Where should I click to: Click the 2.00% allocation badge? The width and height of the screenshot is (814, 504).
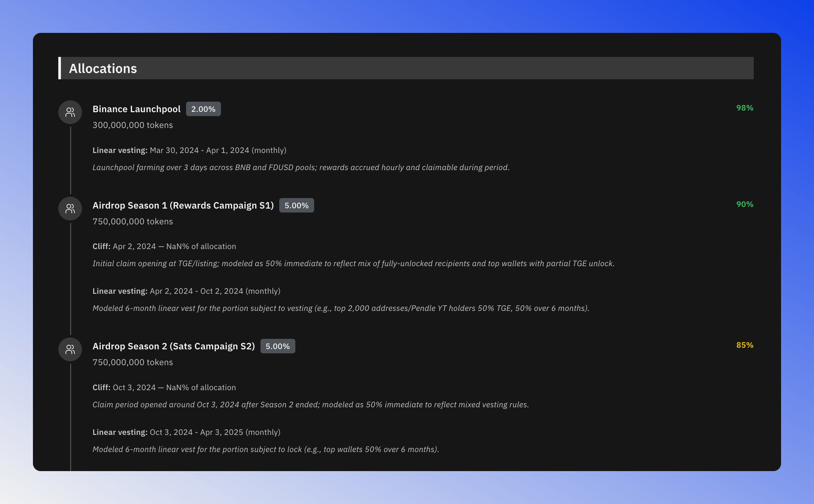pos(203,109)
